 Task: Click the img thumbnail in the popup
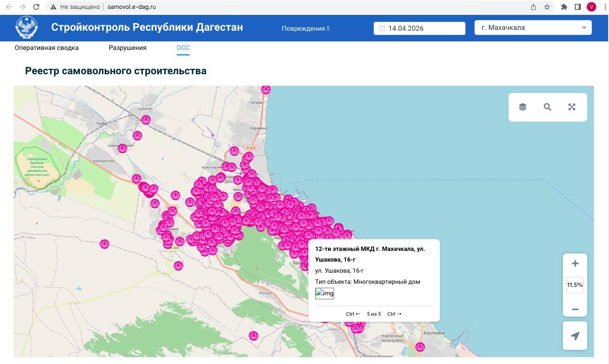(325, 293)
